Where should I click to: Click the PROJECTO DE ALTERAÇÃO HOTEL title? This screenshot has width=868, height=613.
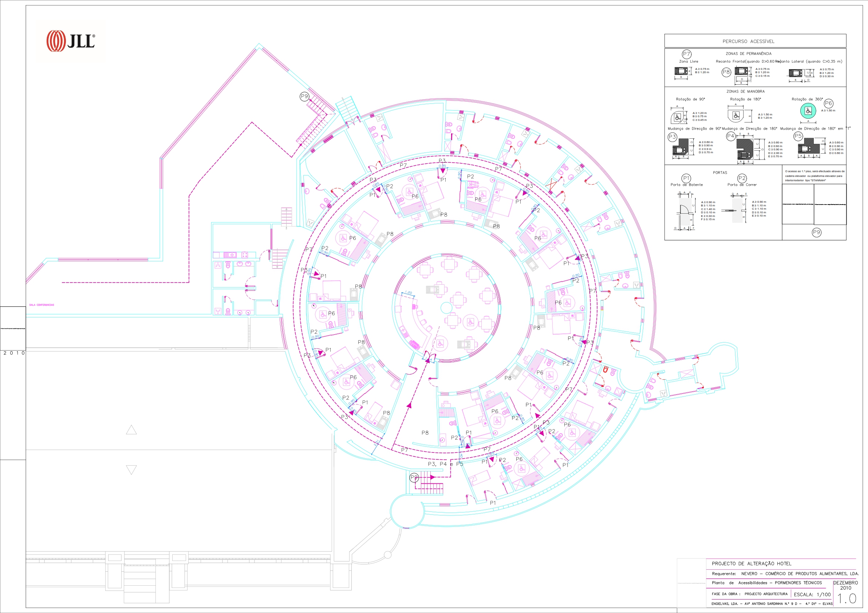click(751, 563)
